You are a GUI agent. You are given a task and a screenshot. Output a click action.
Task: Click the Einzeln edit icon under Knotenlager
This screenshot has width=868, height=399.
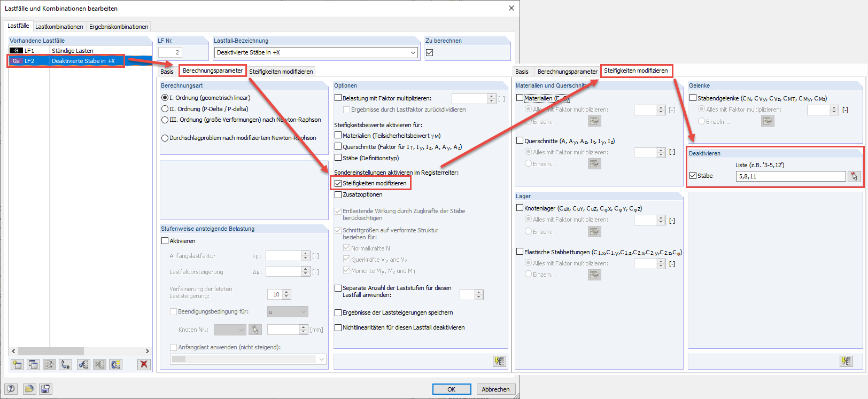click(x=594, y=231)
